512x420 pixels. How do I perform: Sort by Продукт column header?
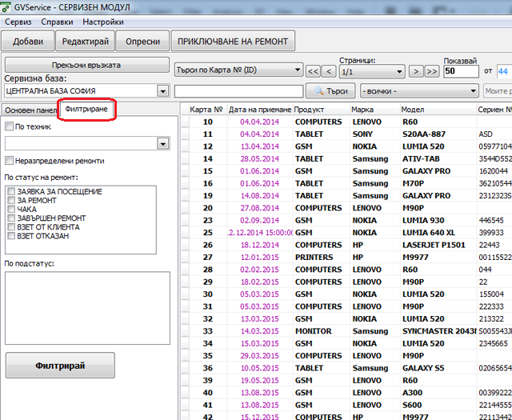[322, 110]
